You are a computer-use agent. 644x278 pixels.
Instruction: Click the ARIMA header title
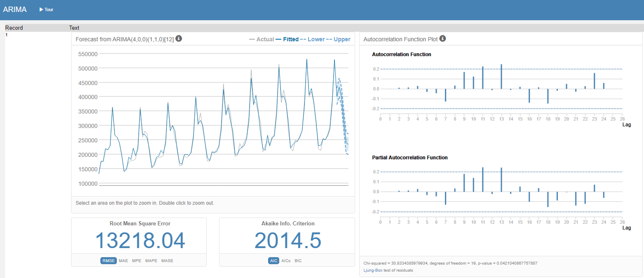[x=15, y=9]
